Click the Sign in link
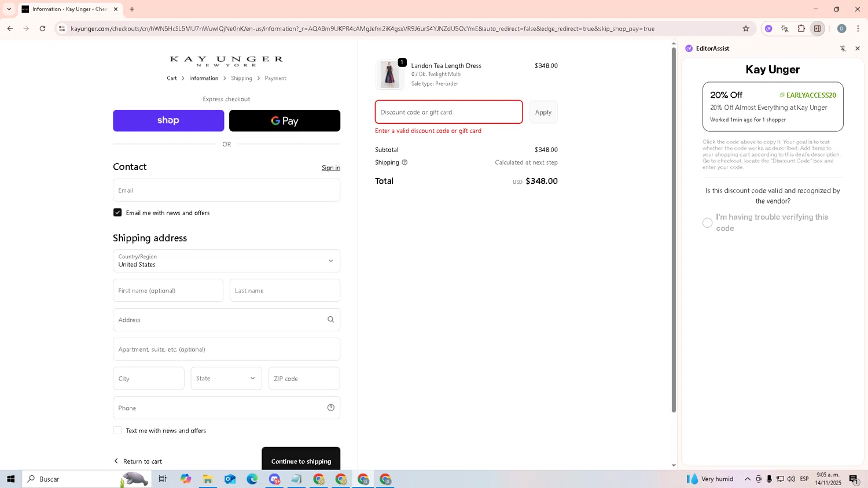Image resolution: width=868 pixels, height=488 pixels. coord(331,168)
